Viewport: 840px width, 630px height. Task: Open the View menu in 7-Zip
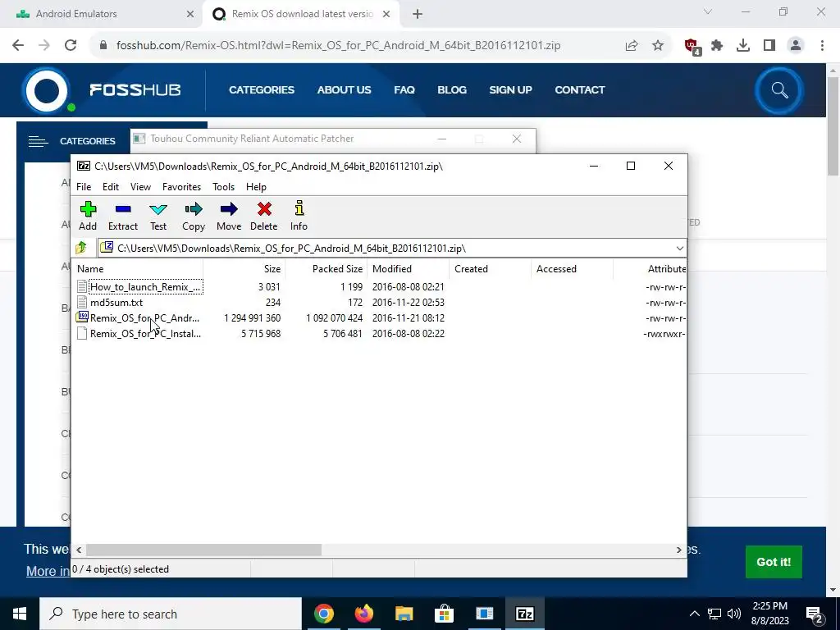point(140,187)
